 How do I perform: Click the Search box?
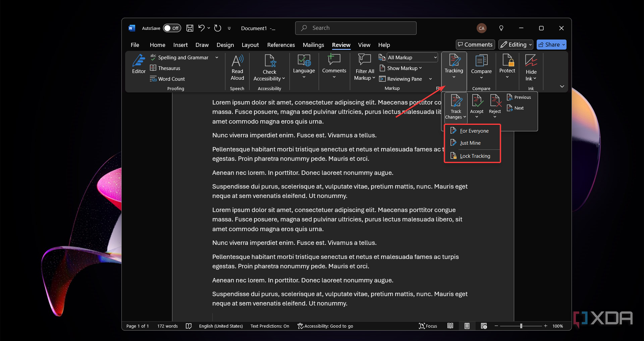[x=356, y=28]
